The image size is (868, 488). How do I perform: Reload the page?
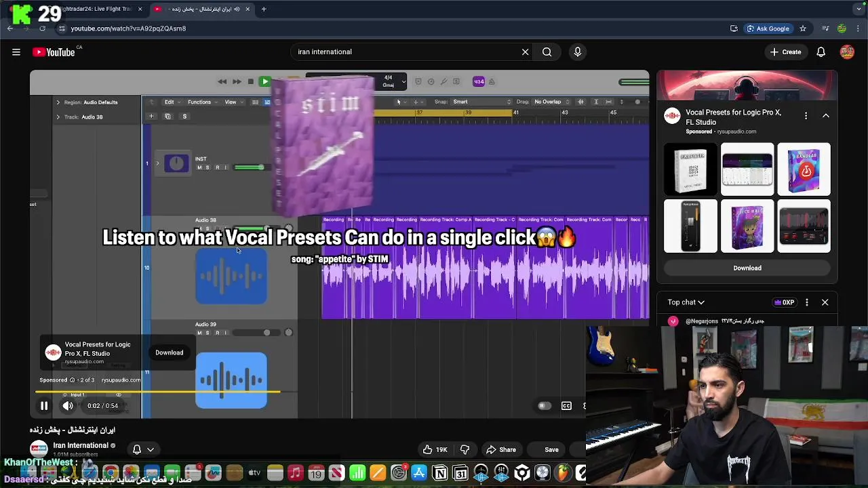pos(42,28)
